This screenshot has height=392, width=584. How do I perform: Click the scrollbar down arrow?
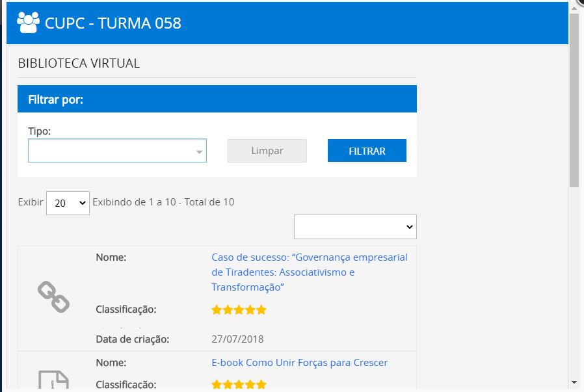[x=574, y=382]
